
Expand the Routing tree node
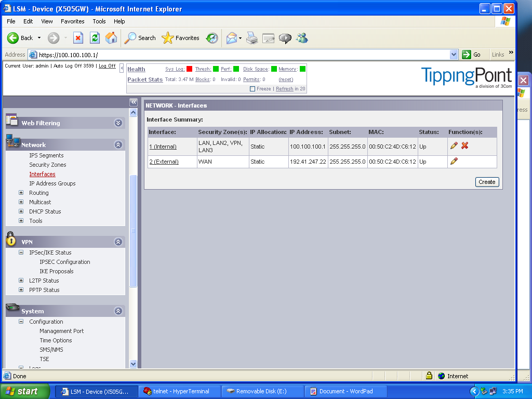point(21,193)
